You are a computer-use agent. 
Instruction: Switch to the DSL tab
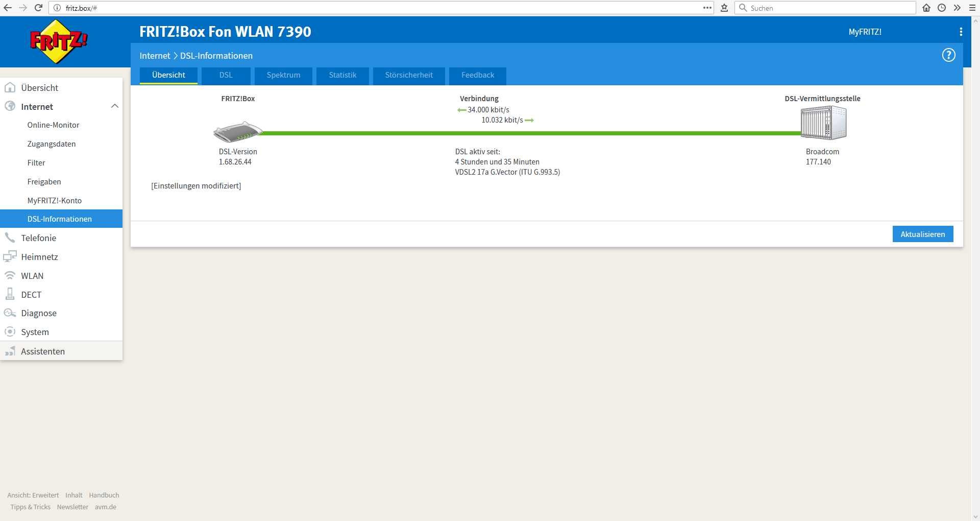coord(226,75)
